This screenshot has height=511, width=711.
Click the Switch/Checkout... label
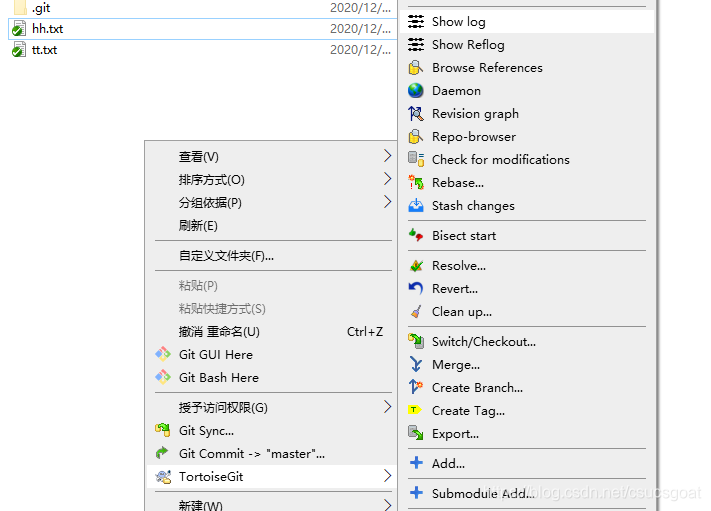(x=484, y=341)
